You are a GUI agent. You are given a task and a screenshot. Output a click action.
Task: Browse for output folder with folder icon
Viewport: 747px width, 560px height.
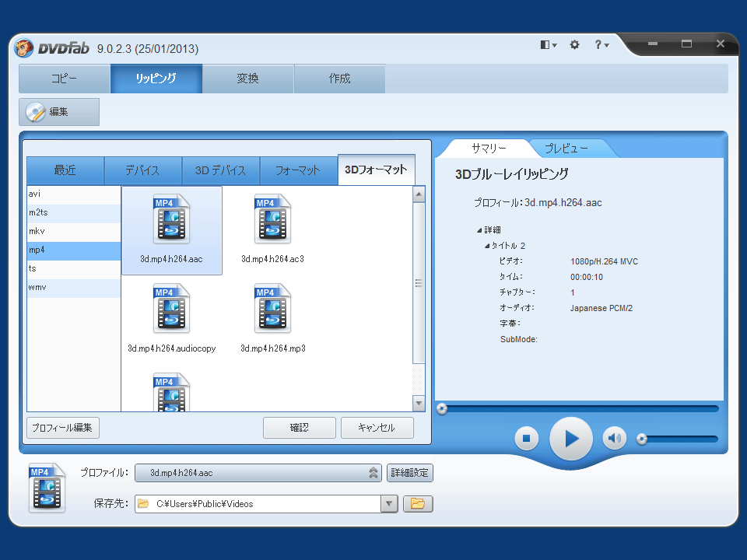(x=418, y=504)
